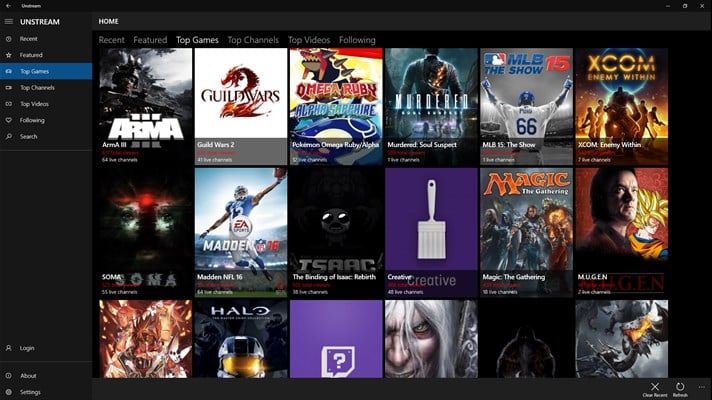Click the Top Videos icon in sidebar
The image size is (712, 400).
[x=9, y=104]
